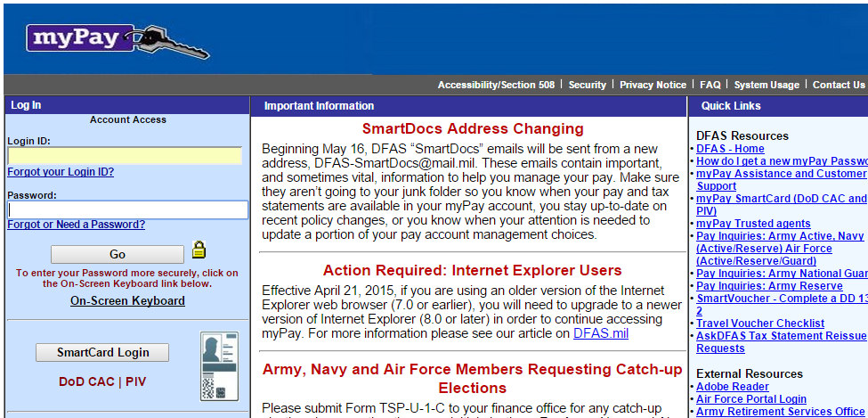The image size is (868, 418).
Task: Open myPay Trusted agents link
Action: click(753, 224)
